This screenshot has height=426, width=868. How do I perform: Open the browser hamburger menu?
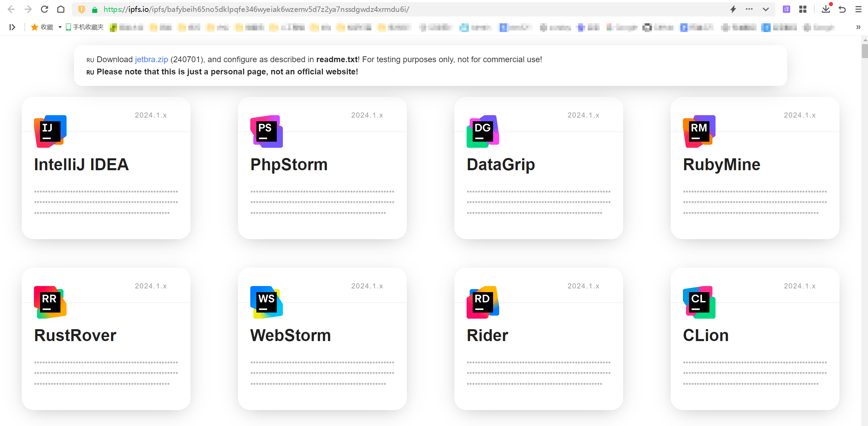pos(858,9)
